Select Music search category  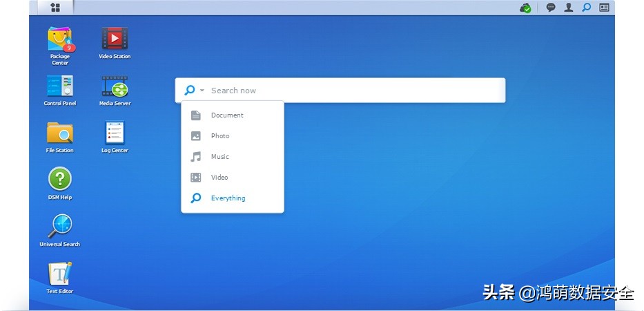233,157
